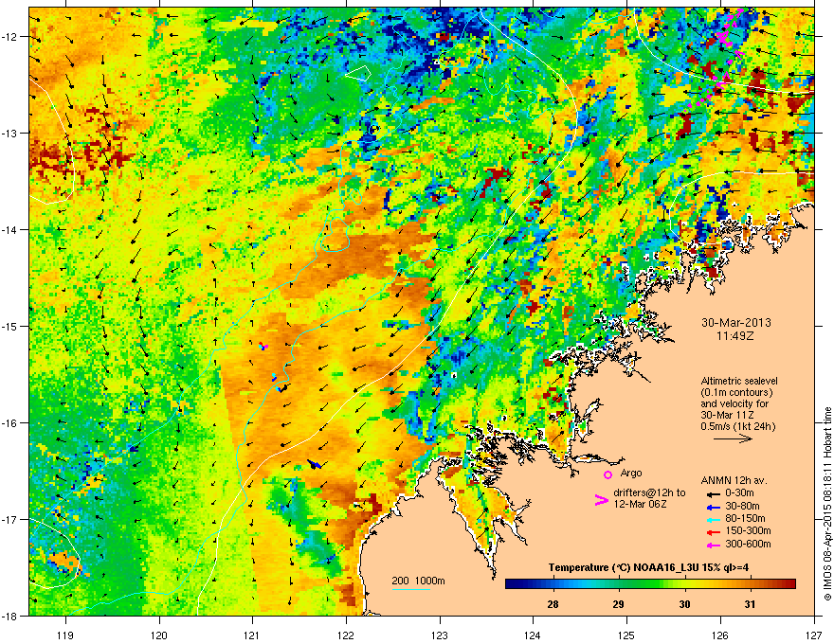Viewport: 834px width, 644px height.
Task: Select the '80-150m' depth label
Action: (x=745, y=518)
